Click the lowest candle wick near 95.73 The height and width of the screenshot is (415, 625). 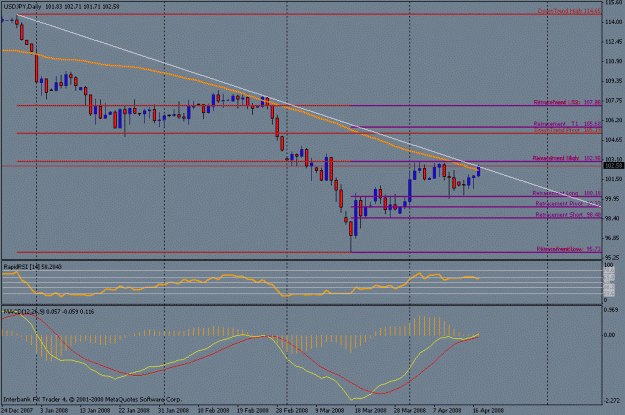(x=351, y=244)
